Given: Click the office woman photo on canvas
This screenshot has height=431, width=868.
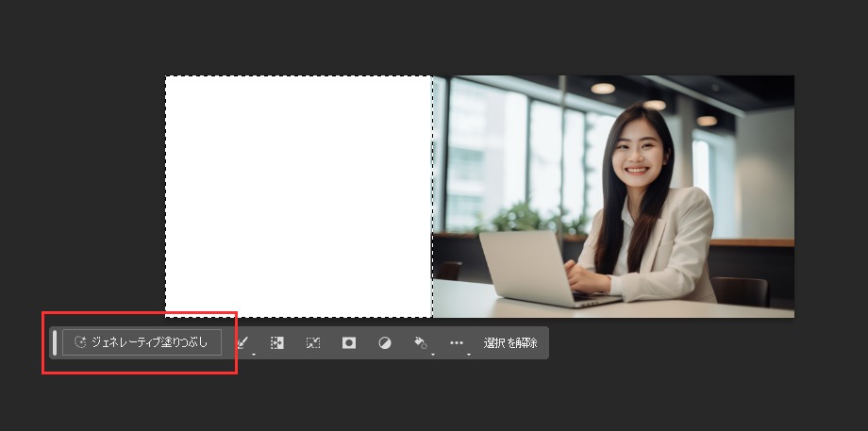Looking at the screenshot, I should point(613,196).
